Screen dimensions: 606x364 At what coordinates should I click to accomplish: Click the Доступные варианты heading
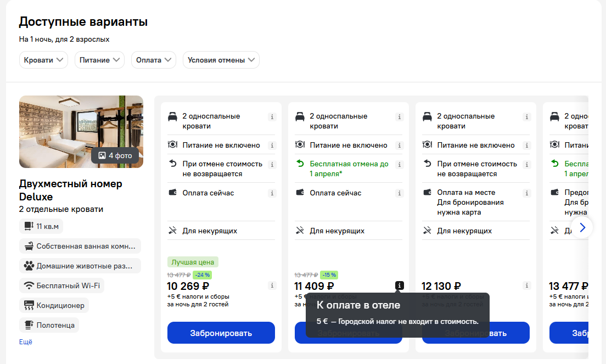[x=83, y=21]
